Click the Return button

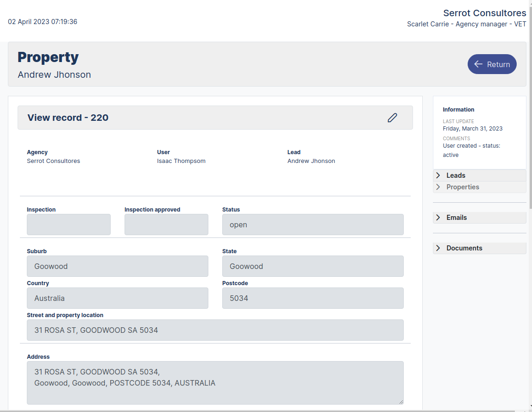point(492,64)
